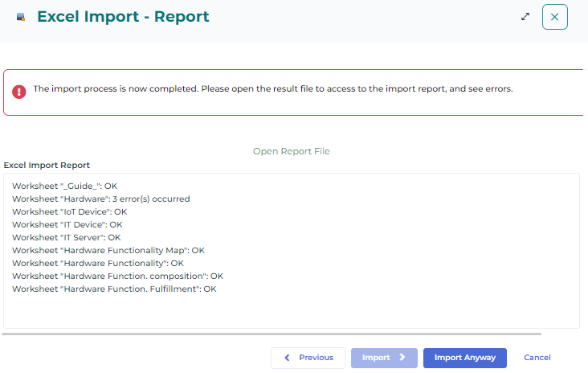Close the Excel Import Report dialog
Screen dimensions: 588x373
click(x=554, y=17)
